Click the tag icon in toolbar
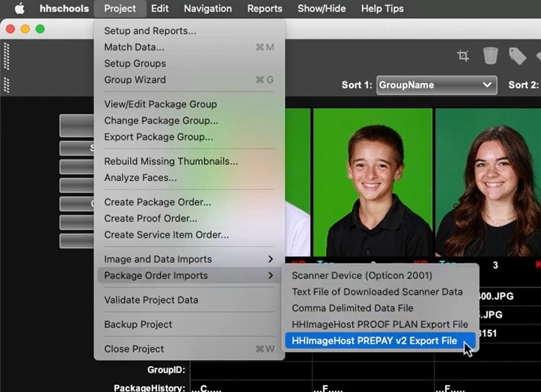Screen dimensions: 541x392 [517, 56]
